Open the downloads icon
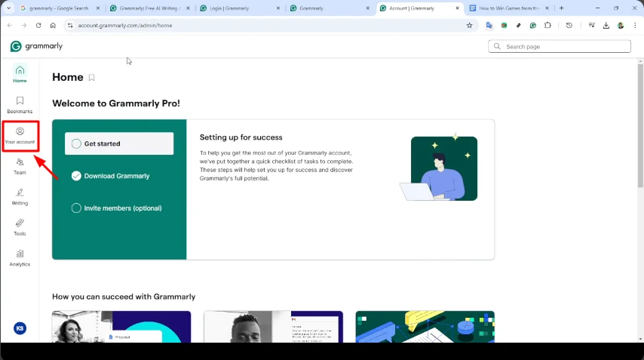Screen dimensions: 644x360 (606, 26)
